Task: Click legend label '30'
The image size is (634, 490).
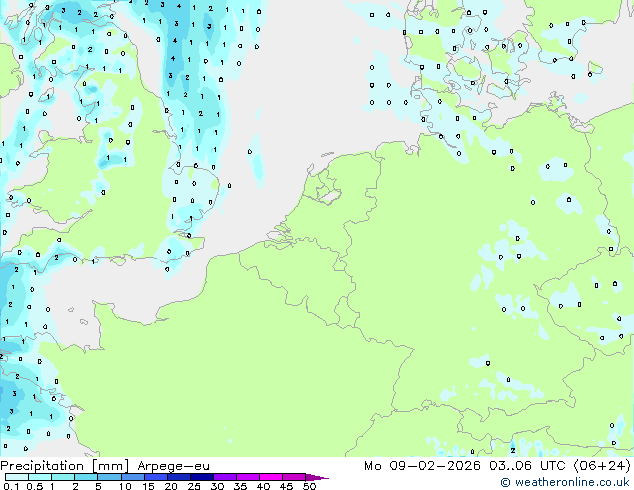Action: click(217, 486)
